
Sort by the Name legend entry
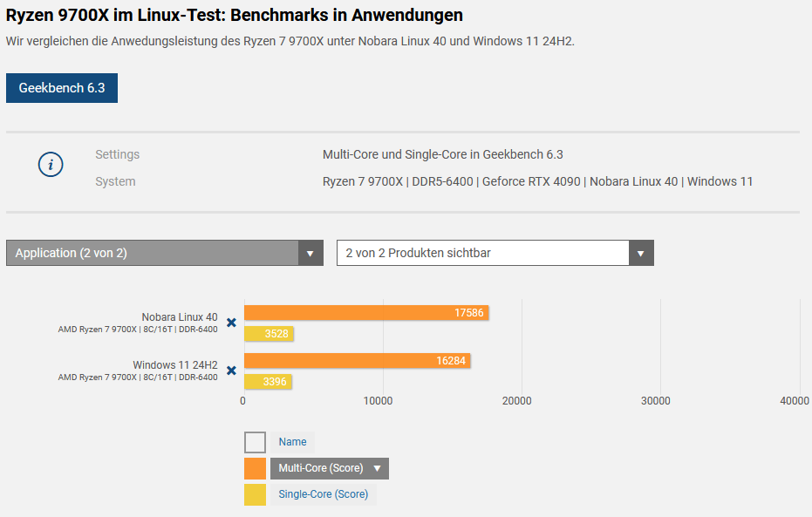pyautogui.click(x=292, y=443)
